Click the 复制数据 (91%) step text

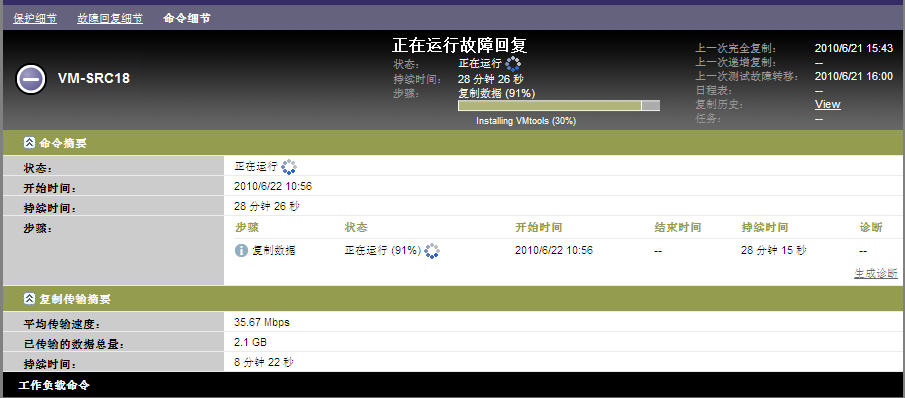pyautogui.click(x=497, y=93)
